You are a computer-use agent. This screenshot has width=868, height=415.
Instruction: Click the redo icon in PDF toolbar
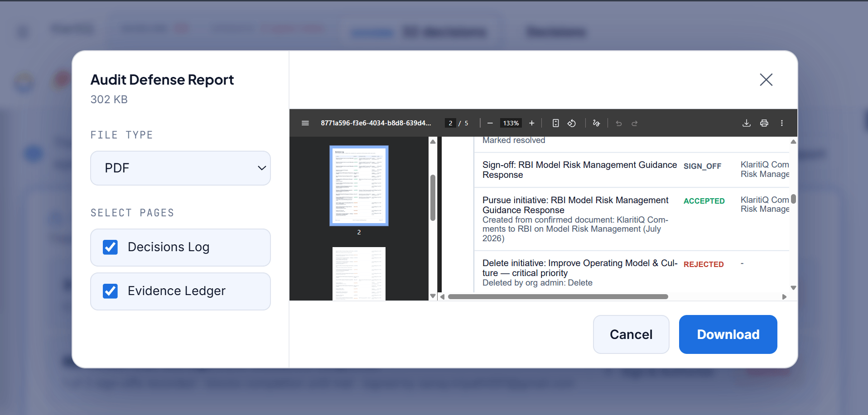point(635,123)
